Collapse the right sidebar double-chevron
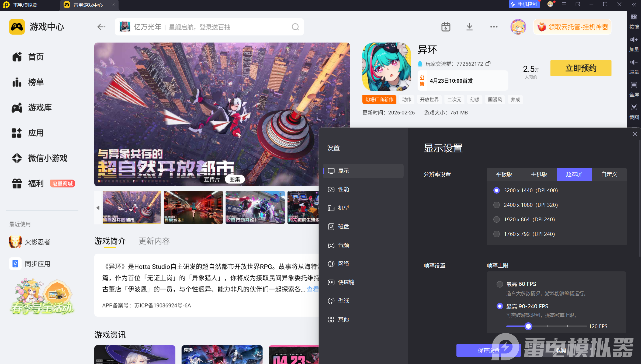Screen dimensions: 641x364 click(634, 5)
